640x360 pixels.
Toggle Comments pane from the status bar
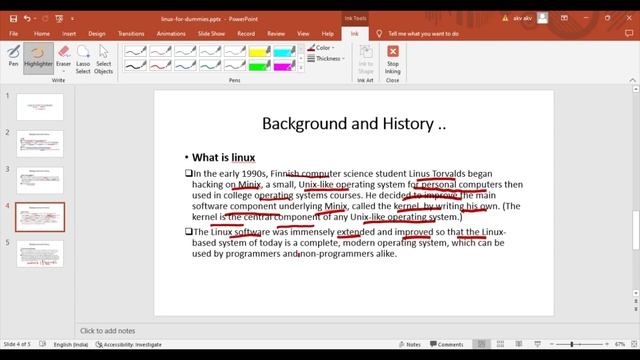tap(447, 344)
